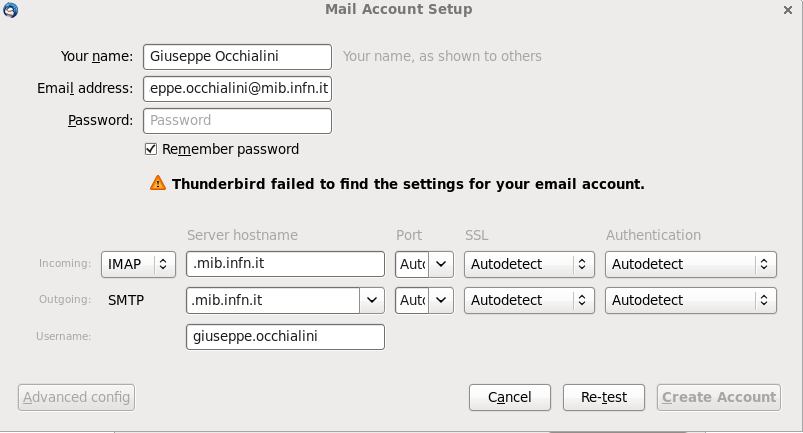This screenshot has height=433, width=803.
Task: Click the orange warning triangle icon
Action: [x=158, y=183]
